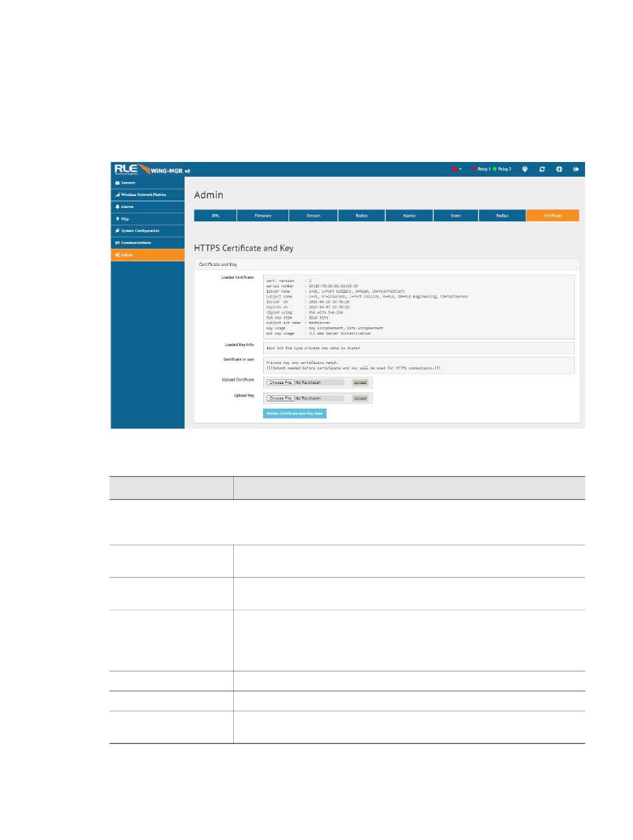
Task: Switch to the Sensors admin tab
Action: [x=313, y=216]
